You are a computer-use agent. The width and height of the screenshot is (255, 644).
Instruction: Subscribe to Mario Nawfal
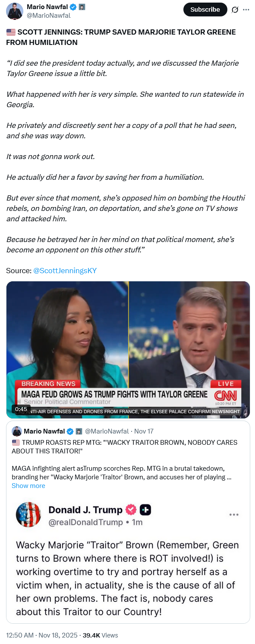coord(205,10)
